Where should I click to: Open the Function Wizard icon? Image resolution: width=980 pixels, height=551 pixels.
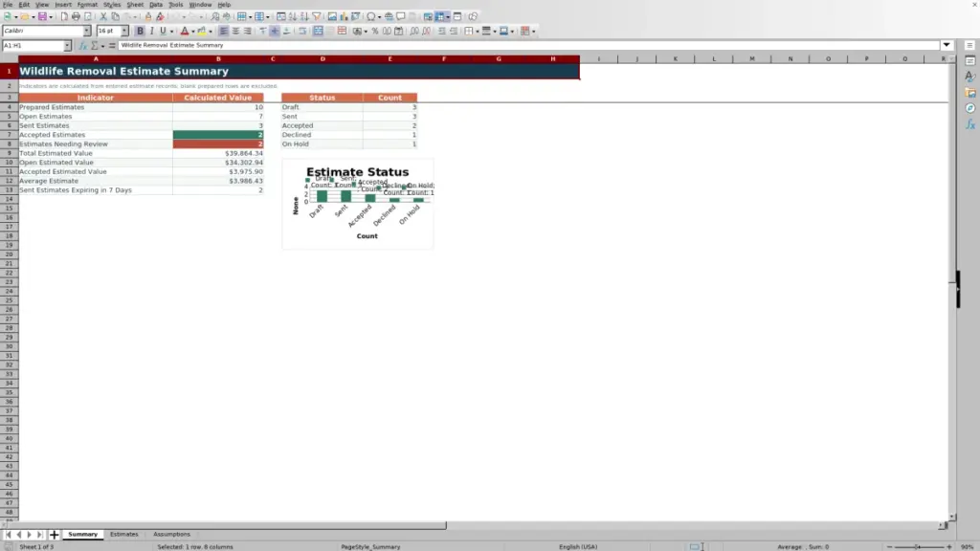(x=82, y=46)
